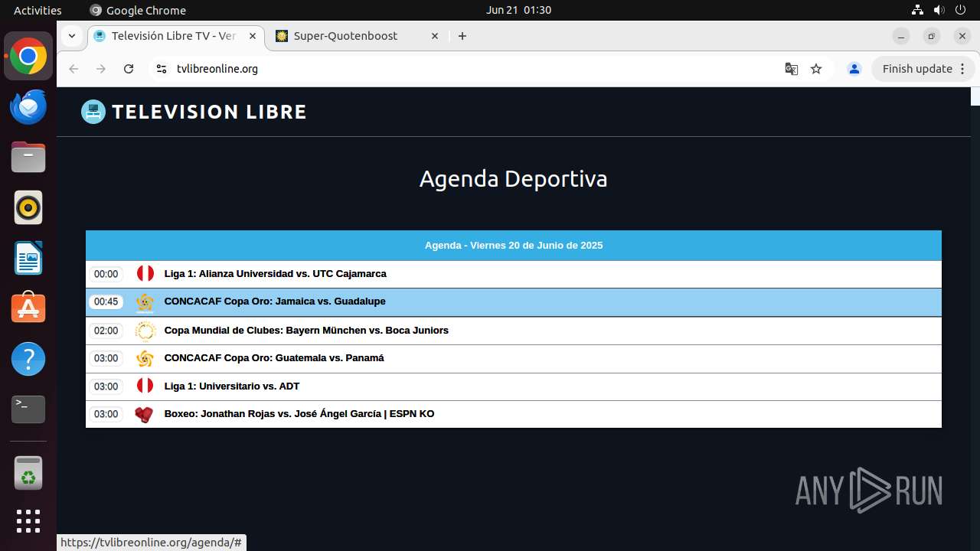Image resolution: width=980 pixels, height=551 pixels.
Task: Click the Peru flag for Alianza Universidad match
Action: 145,273
